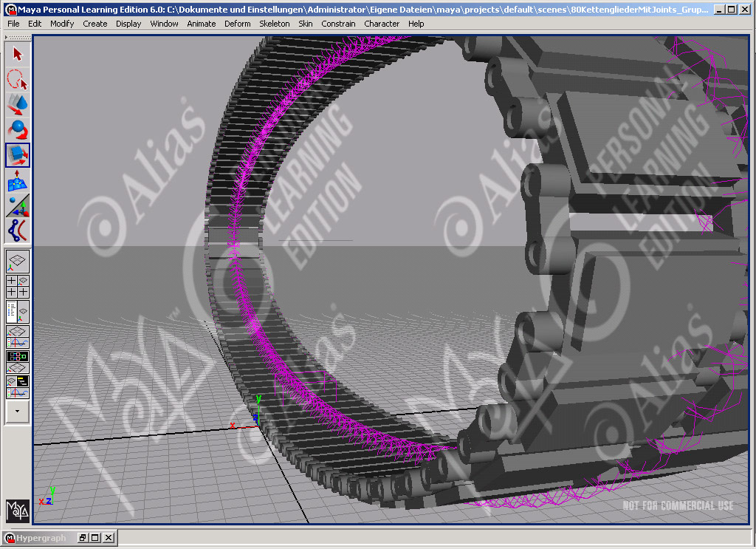Open the Constrain menu
This screenshot has width=756, height=549.
pos(338,24)
